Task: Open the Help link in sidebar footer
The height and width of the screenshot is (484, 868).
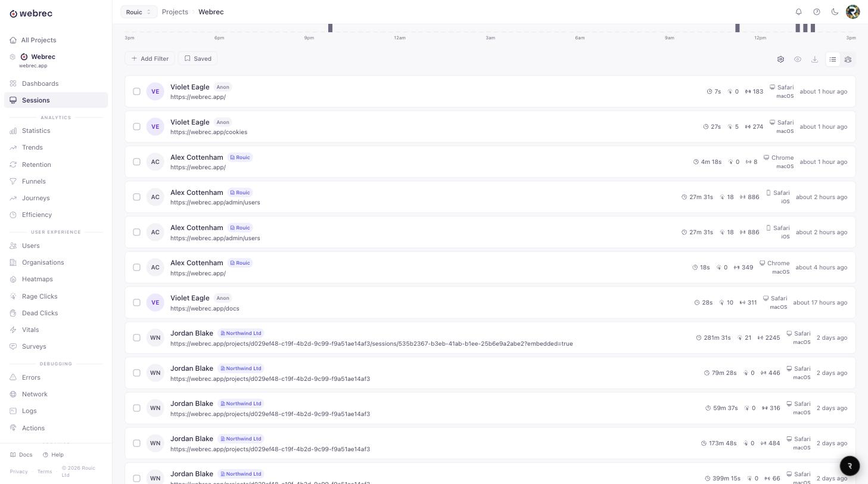Action: (x=53, y=455)
